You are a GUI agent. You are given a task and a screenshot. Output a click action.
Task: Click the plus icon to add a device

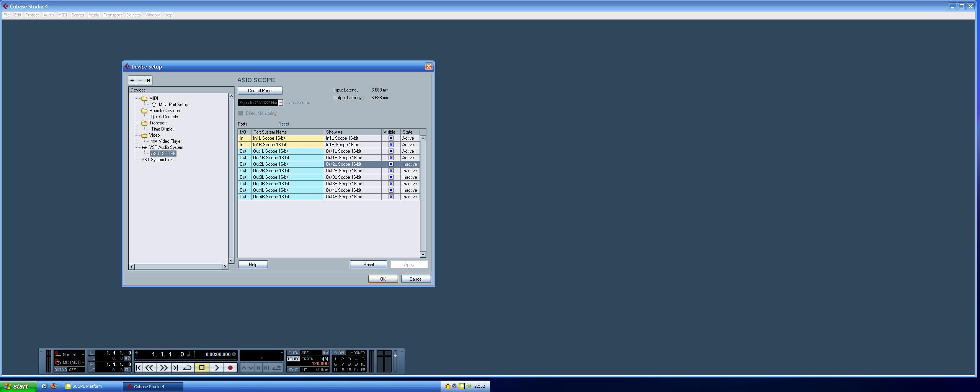tap(132, 80)
